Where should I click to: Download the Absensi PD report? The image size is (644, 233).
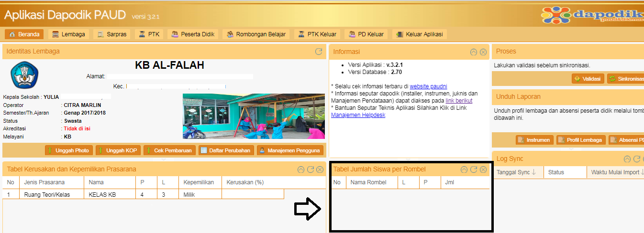tap(626, 140)
